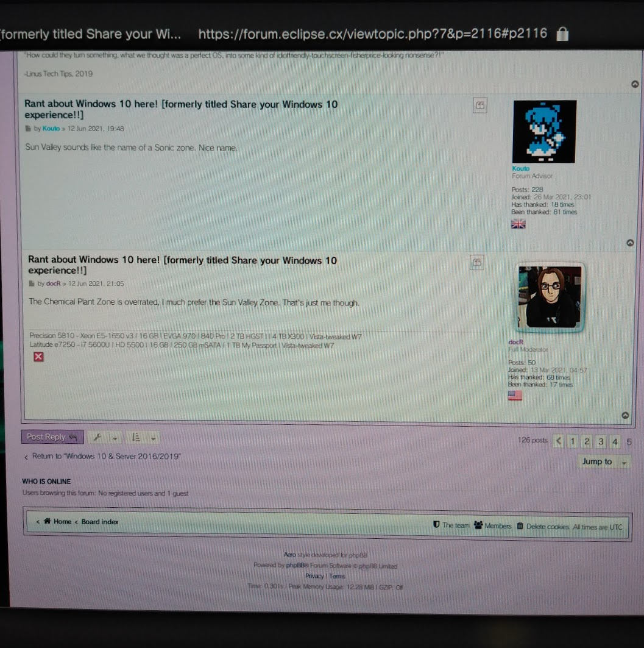Click the '126 posts' count text

(533, 440)
